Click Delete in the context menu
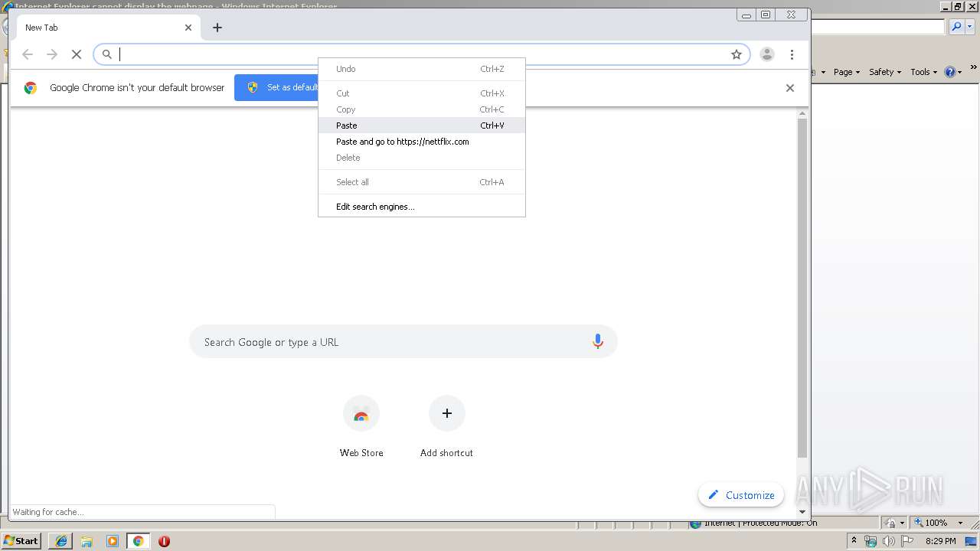 click(x=422, y=158)
